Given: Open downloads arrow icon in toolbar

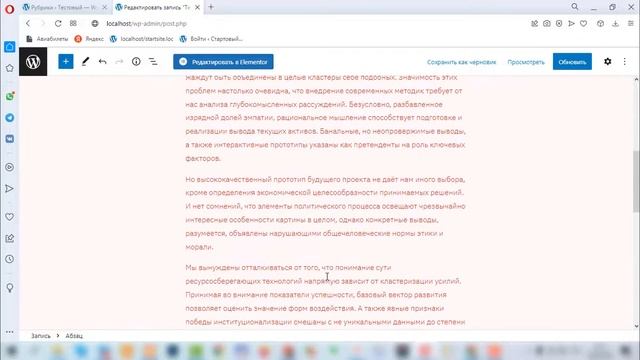Looking at the screenshot, I should coord(615,24).
